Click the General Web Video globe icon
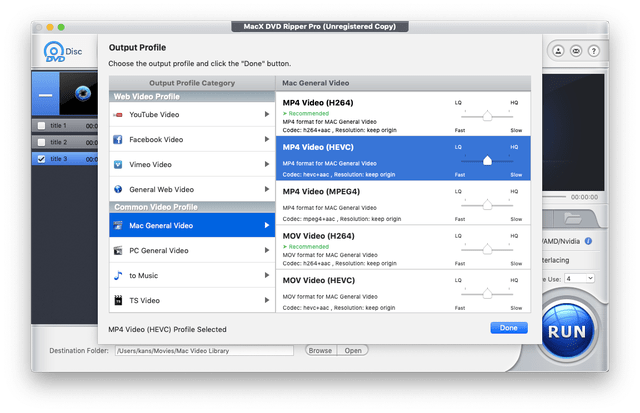Image resolution: width=640 pixels, height=413 pixels. tap(118, 189)
